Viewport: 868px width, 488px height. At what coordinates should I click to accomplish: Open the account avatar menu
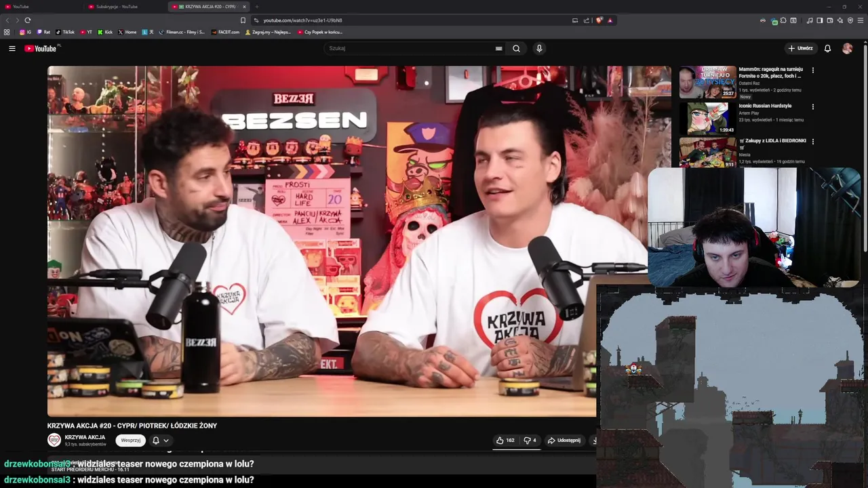point(847,48)
